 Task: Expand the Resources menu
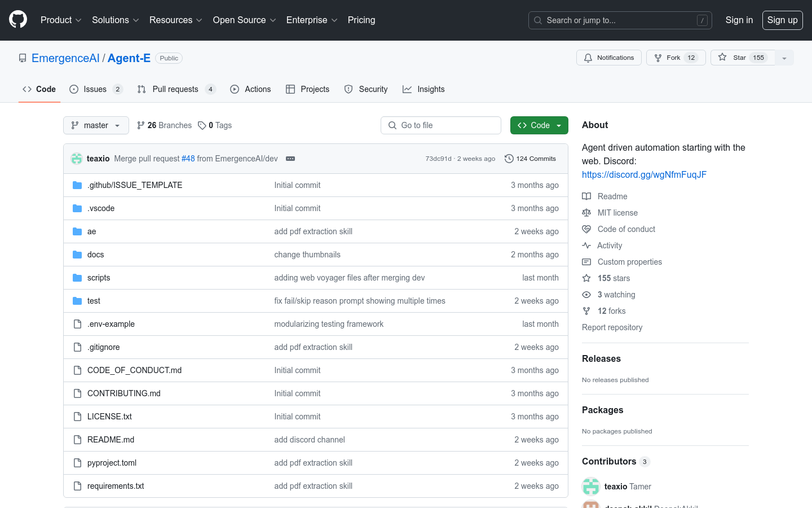(x=176, y=20)
